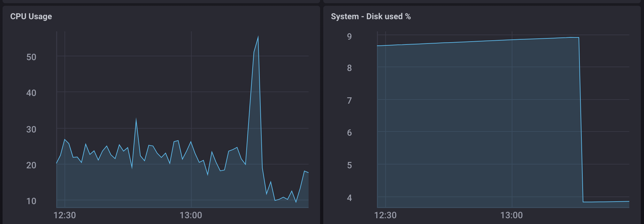
Task: Click the 13:00 tick on CPU chart
Action: click(191, 215)
